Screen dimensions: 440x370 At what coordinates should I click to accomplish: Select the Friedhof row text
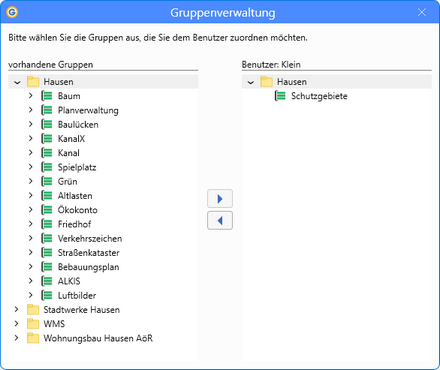click(74, 224)
